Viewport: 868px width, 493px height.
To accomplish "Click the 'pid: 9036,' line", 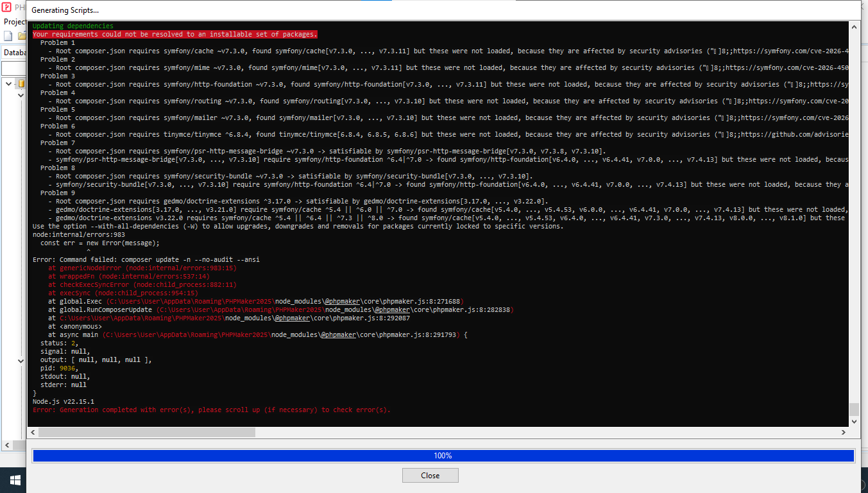I will pyautogui.click(x=61, y=368).
